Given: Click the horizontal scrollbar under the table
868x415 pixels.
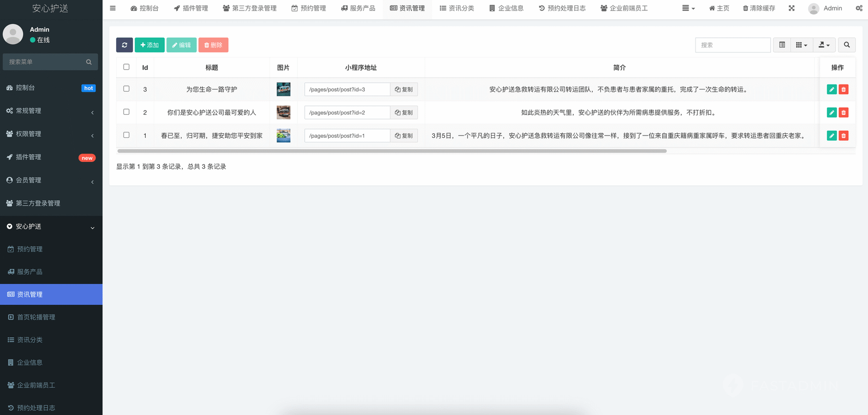Looking at the screenshot, I should point(392,151).
